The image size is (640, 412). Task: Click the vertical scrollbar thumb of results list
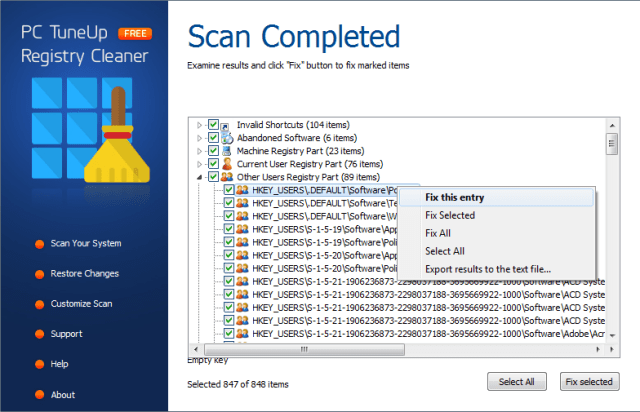click(x=612, y=144)
